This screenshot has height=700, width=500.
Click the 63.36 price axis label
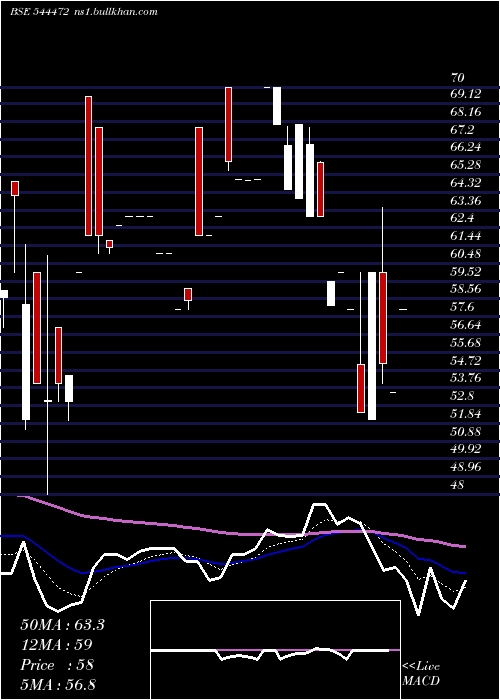466,200
